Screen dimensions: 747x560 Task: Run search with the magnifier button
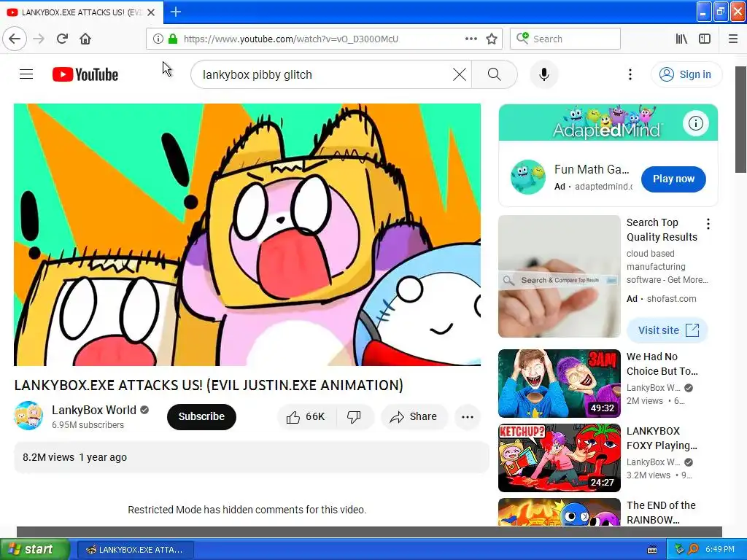(x=495, y=74)
